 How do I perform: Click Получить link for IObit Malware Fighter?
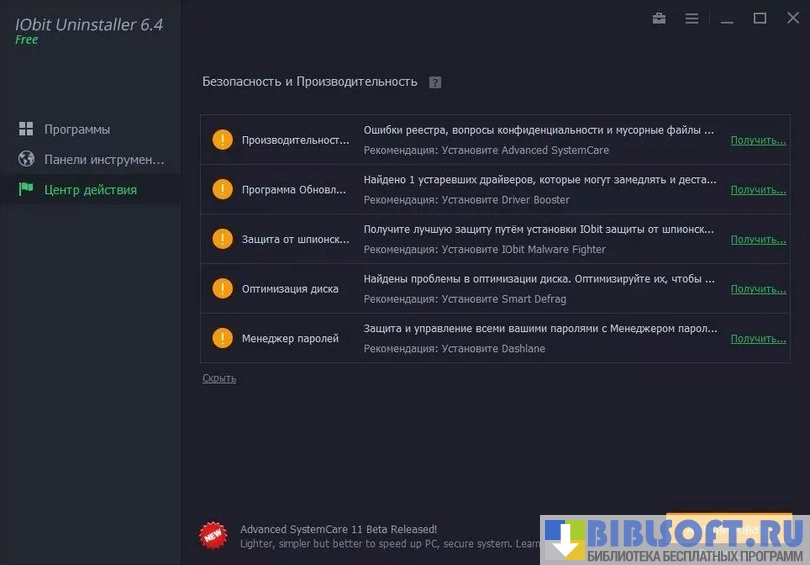(x=758, y=239)
